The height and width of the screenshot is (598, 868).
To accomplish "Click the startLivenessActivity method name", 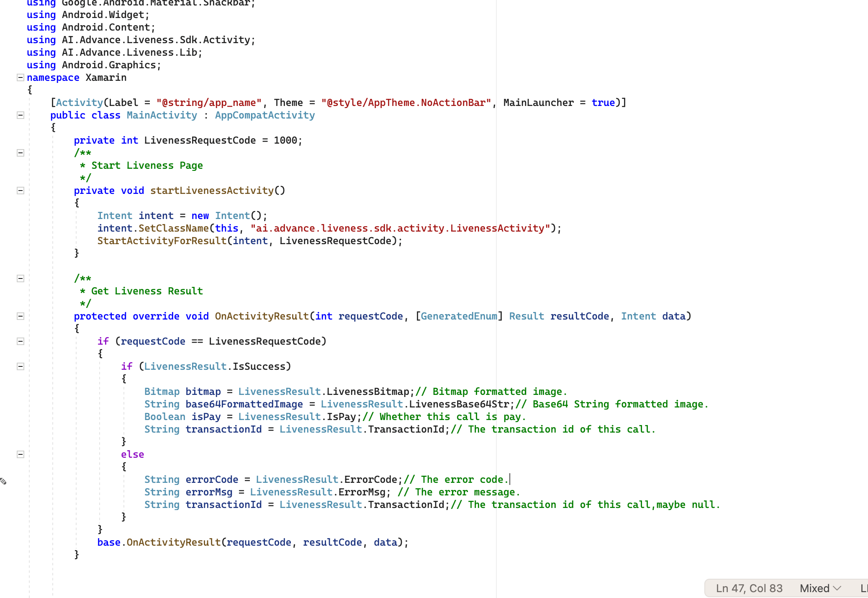I will point(212,191).
